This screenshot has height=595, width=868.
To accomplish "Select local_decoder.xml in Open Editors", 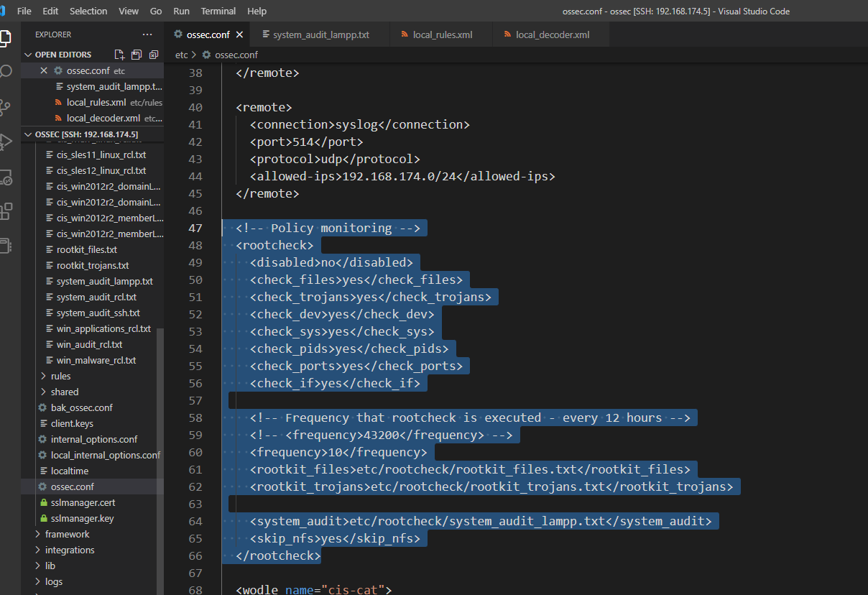I will pos(103,118).
